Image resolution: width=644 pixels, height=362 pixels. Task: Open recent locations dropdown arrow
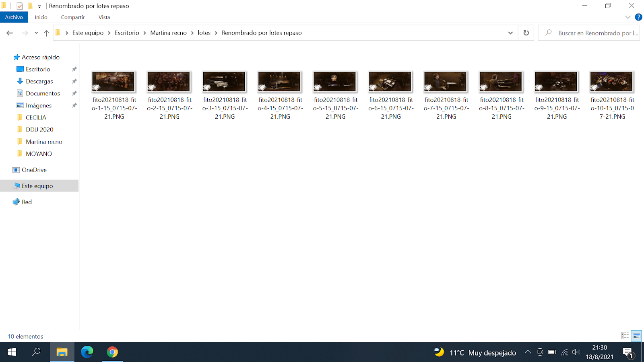[x=36, y=33]
